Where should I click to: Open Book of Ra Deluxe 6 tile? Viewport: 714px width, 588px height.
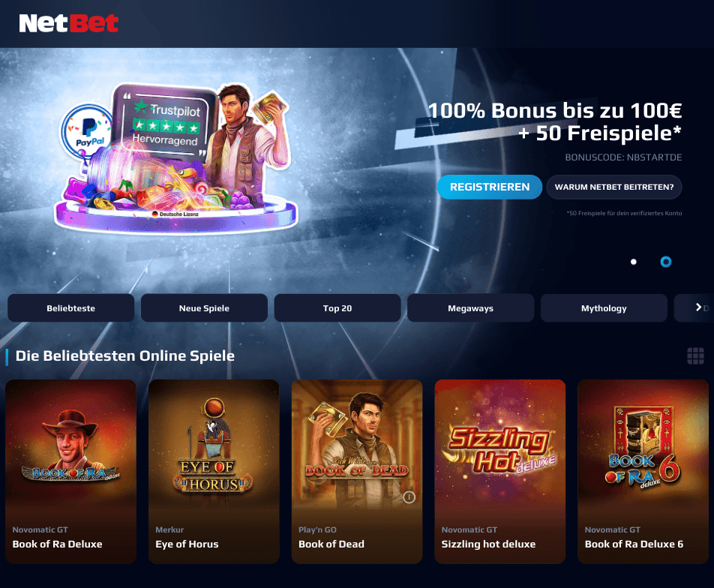click(643, 472)
